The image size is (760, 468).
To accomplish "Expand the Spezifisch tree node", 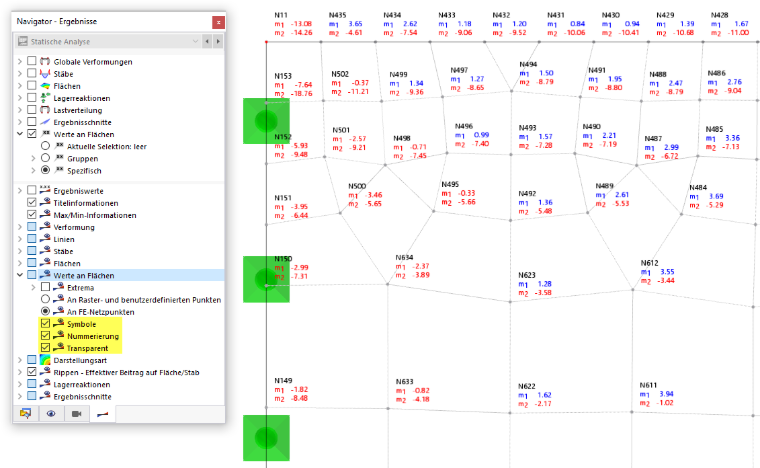I will click(33, 171).
